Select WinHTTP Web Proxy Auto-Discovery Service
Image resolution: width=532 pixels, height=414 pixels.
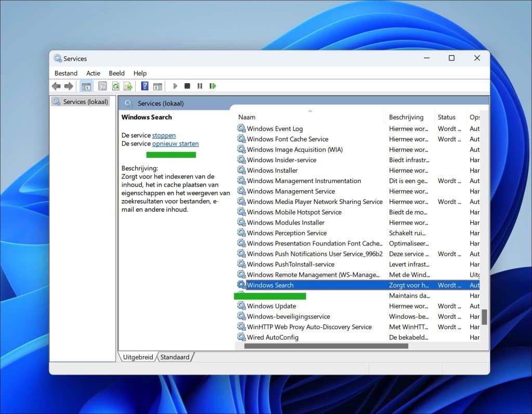[310, 327]
